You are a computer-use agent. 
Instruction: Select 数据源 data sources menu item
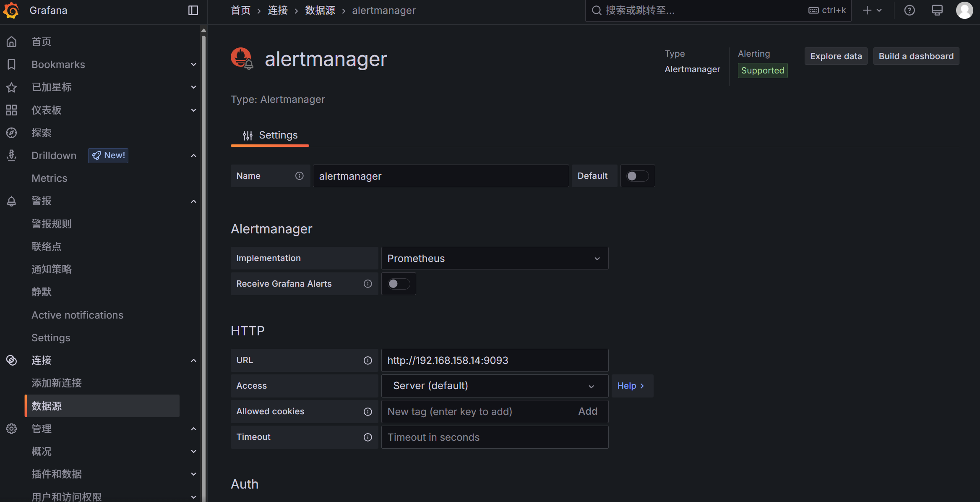(102, 406)
